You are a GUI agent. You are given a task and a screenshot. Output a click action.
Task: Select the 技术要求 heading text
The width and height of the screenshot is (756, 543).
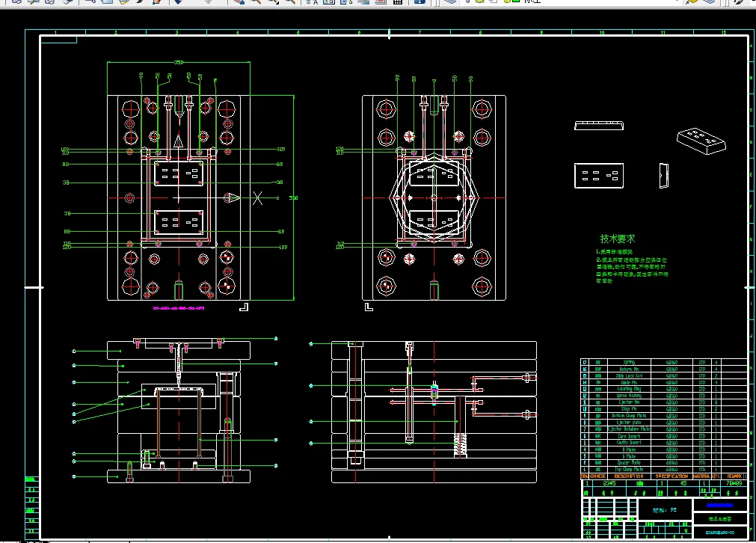(x=617, y=239)
